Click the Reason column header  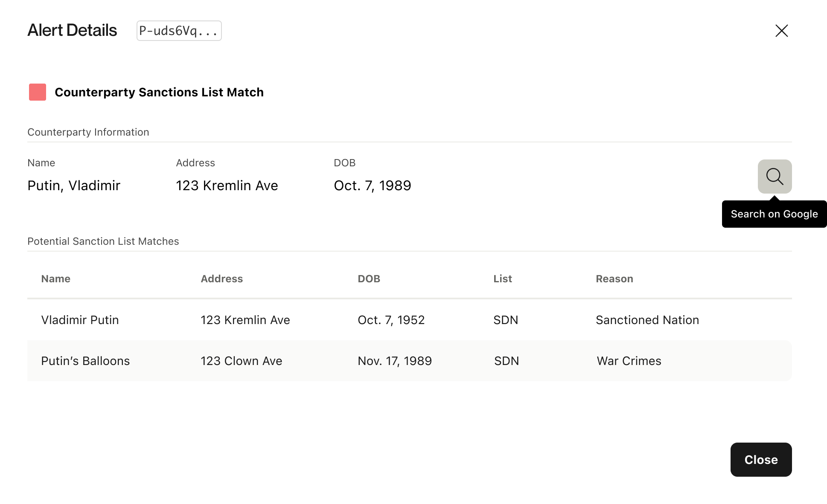tap(614, 278)
